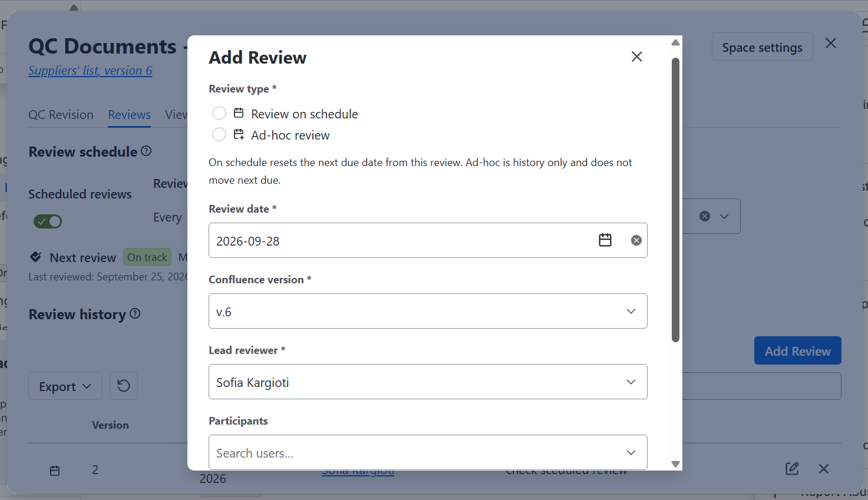
Task: Open the Participants search users dropdown
Action: (x=428, y=452)
